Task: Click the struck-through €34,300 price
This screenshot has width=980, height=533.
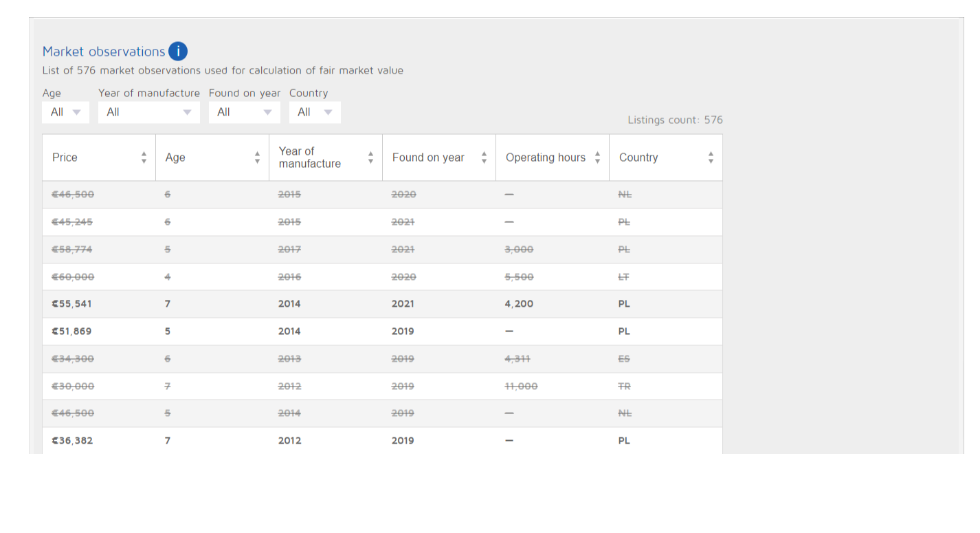Action: [x=73, y=359]
